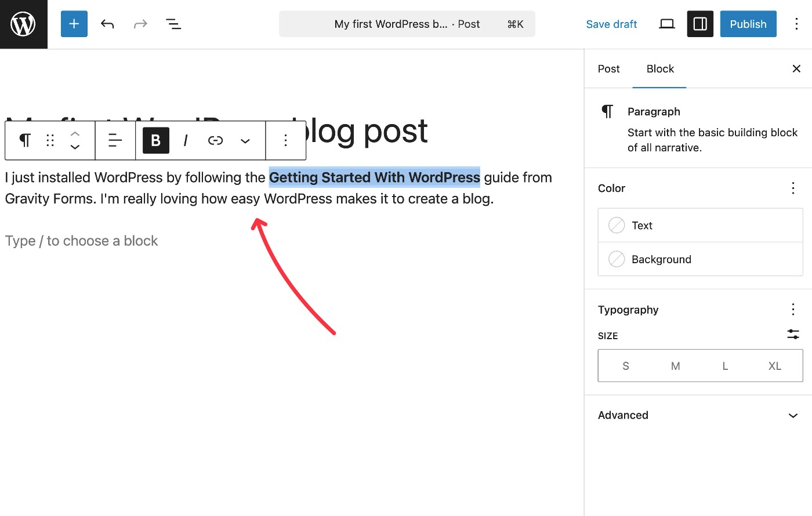Viewport: 812px width, 516px height.
Task: Open more rich text formatting options chevron
Action: [x=245, y=140]
